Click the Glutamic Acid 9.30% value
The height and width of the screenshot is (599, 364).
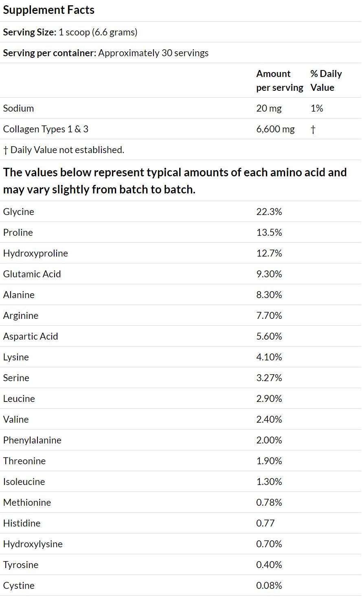pos(269,274)
